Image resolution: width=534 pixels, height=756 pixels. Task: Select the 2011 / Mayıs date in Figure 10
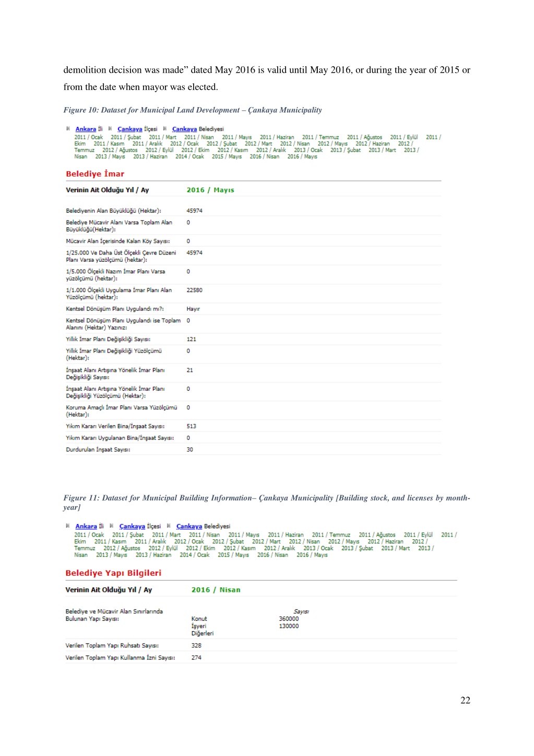click(x=236, y=137)
